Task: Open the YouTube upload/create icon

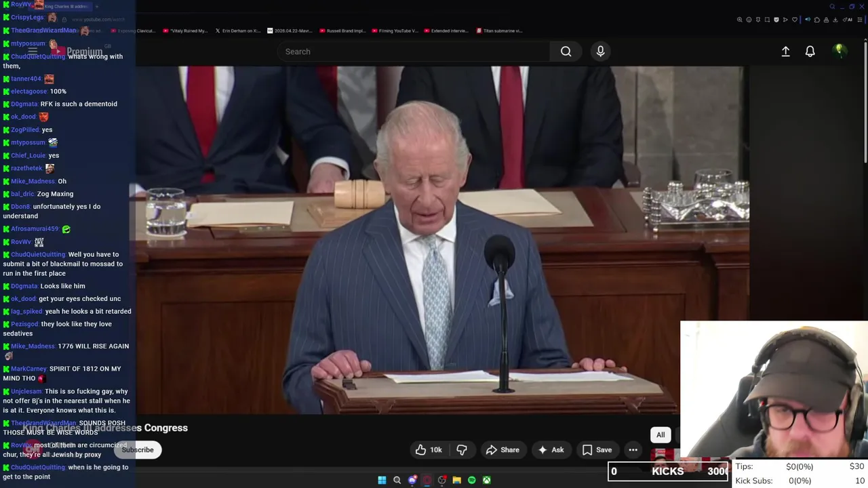Action: (785, 52)
